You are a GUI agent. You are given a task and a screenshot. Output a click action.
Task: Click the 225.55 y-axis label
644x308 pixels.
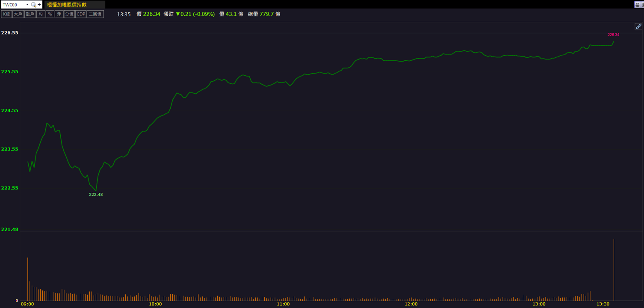pyautogui.click(x=10, y=71)
